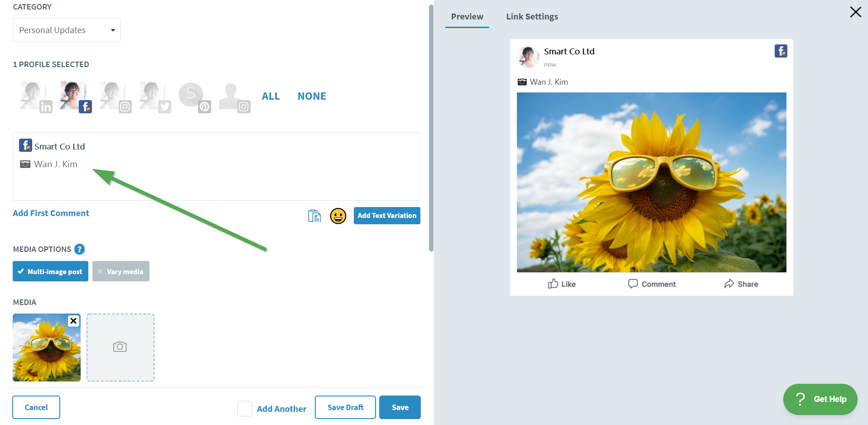Click the Get Help button
Viewport: 868px width, 425px height.
(820, 399)
